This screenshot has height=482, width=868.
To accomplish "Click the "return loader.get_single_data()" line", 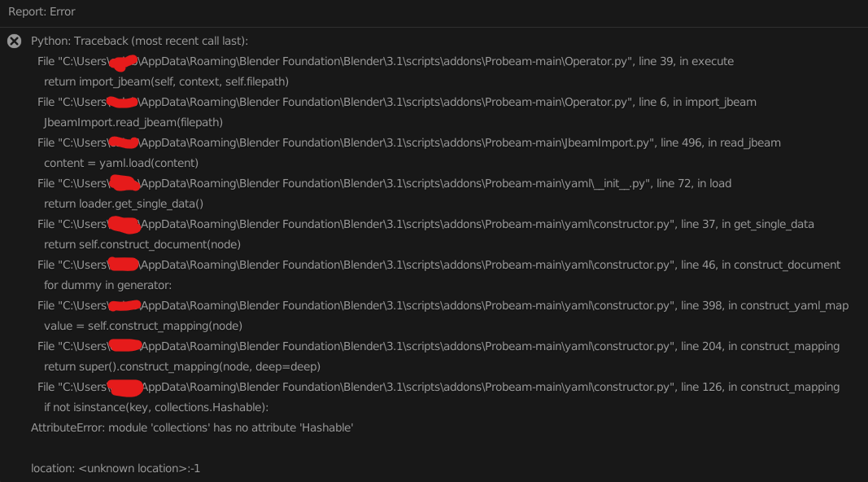I will (124, 204).
